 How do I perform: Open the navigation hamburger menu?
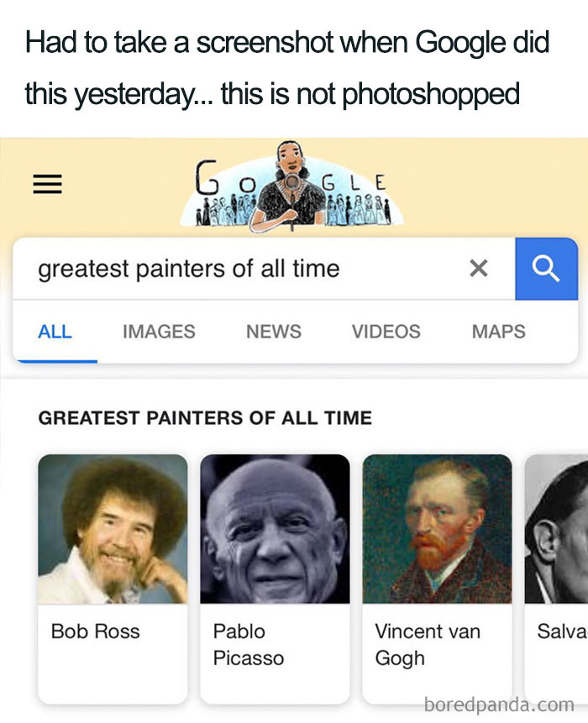pyautogui.click(x=46, y=183)
